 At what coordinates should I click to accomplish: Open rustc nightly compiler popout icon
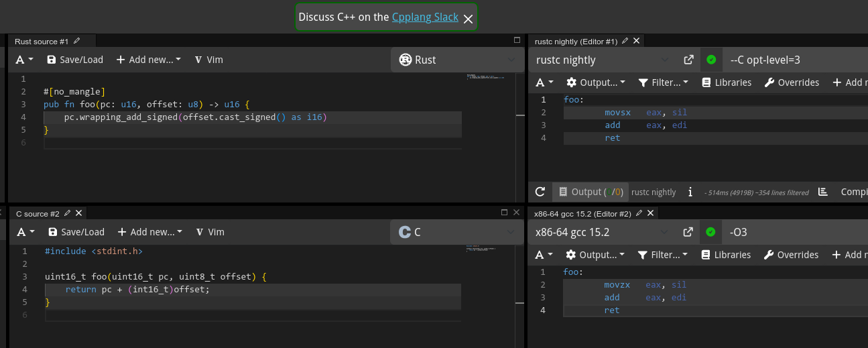pos(688,60)
